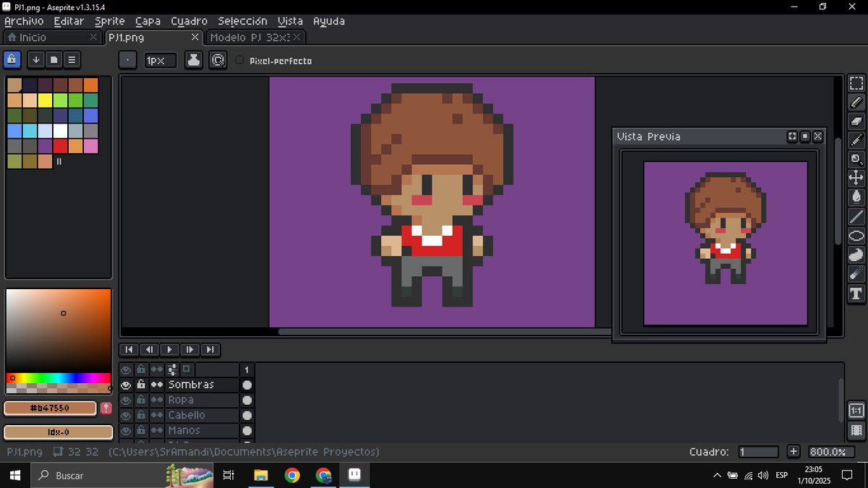Image resolution: width=868 pixels, height=488 pixels.
Task: Open the Selección menu
Action: (x=242, y=21)
